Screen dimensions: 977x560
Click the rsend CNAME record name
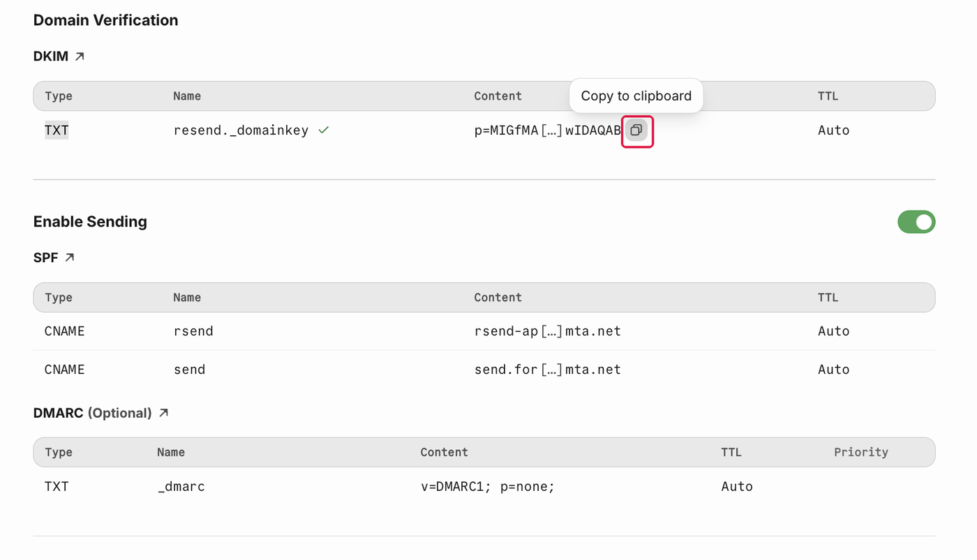click(193, 331)
